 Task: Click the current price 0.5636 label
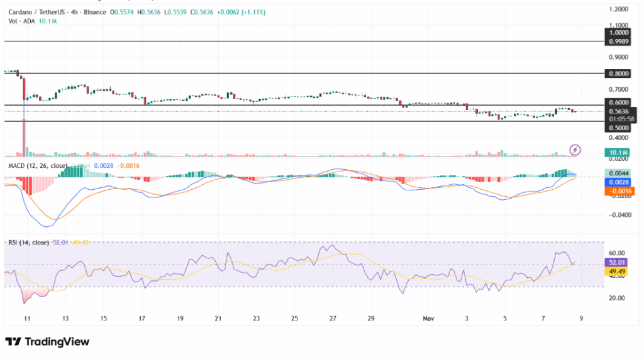tap(618, 111)
